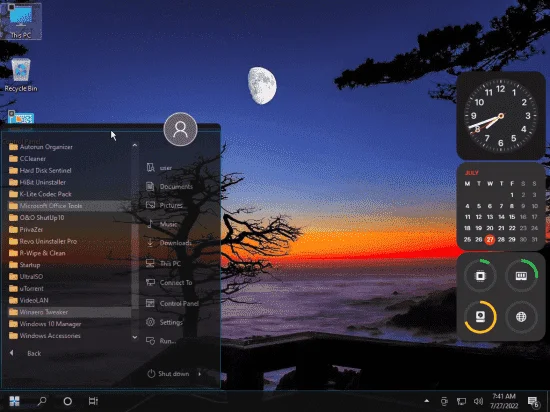
Task: Expand the K-Lite Codec Pack folder
Action: pyautogui.click(x=69, y=194)
